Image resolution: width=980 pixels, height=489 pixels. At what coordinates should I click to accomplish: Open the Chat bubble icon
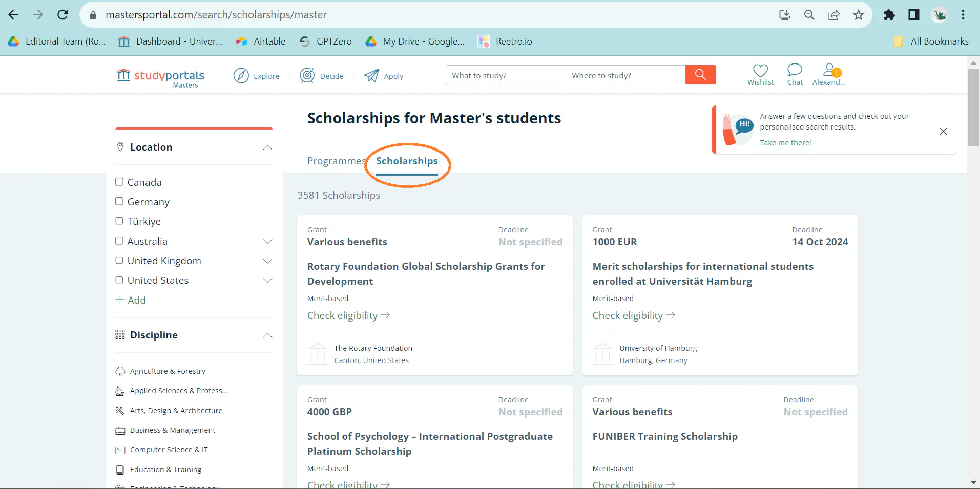[795, 71]
